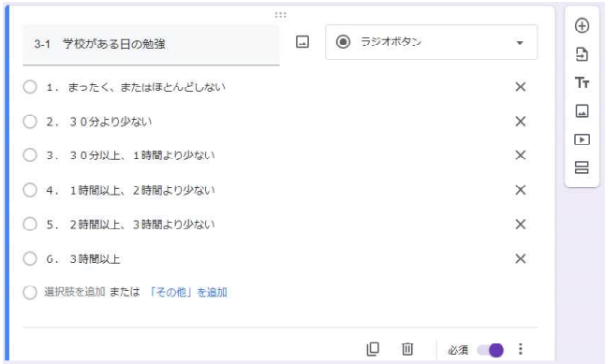The height and width of the screenshot is (364, 605).
Task: Remove option 2 ３０分より少ない
Action: 521,122
